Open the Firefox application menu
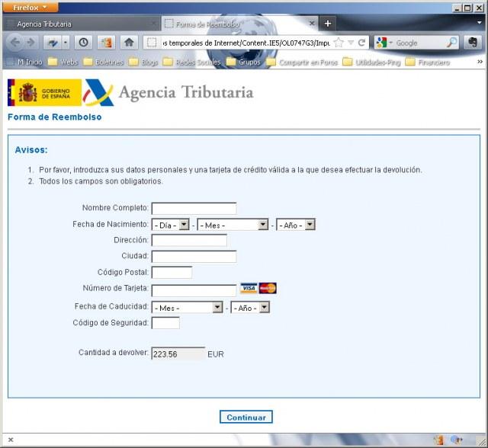 (30, 8)
